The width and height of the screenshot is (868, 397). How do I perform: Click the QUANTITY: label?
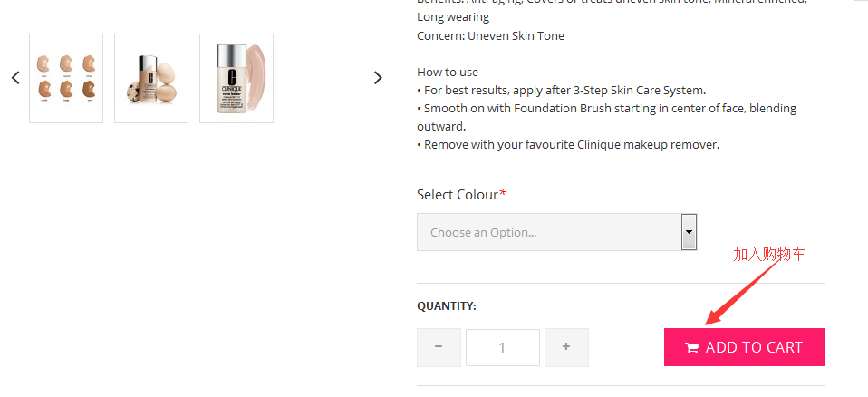[446, 306]
